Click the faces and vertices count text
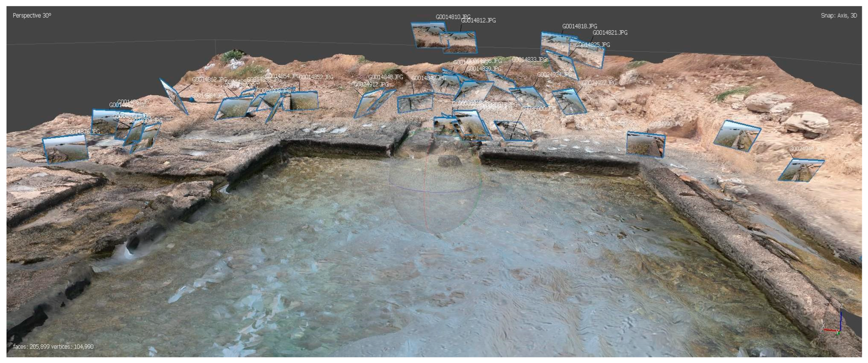 [x=53, y=346]
